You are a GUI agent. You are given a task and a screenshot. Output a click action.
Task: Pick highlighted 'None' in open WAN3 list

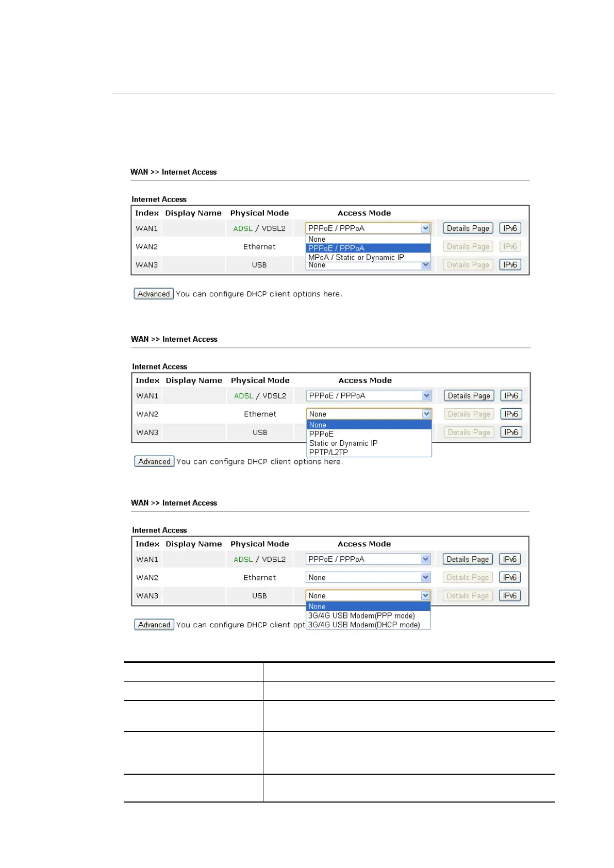pyautogui.click(x=368, y=607)
